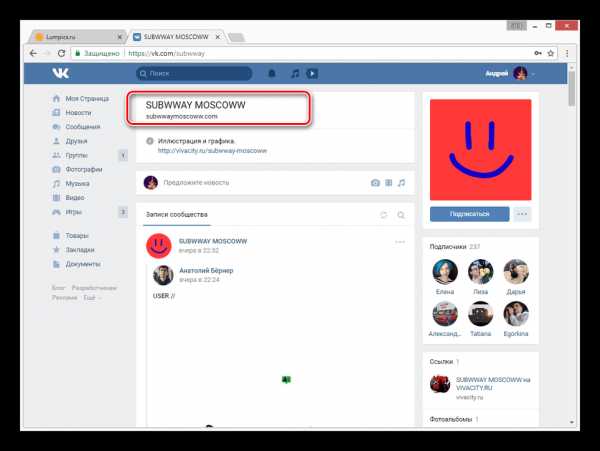Screen dimensions: 600x451
Task: Open community actions three-dot button
Action: coord(522,214)
